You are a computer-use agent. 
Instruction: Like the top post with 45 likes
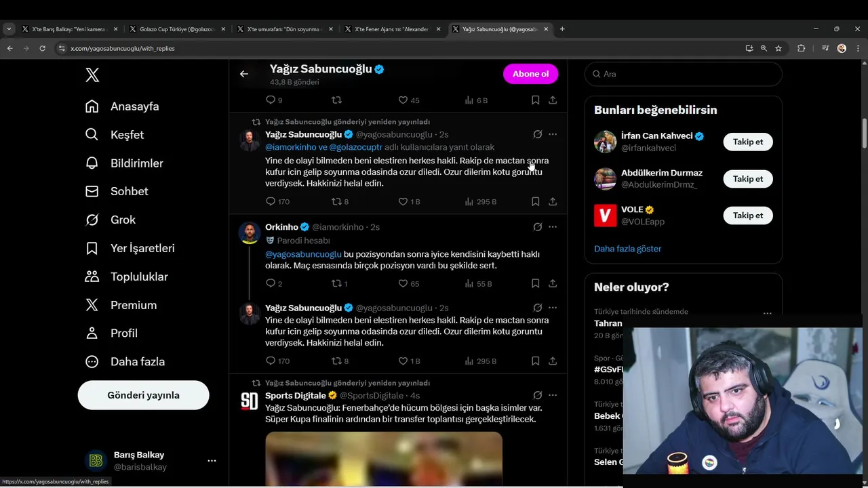coord(408,100)
